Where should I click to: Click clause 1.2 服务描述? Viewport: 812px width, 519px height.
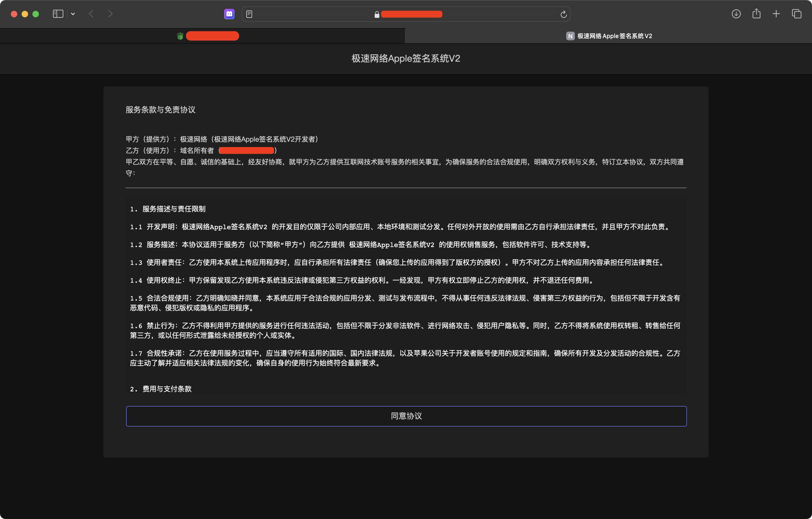(361, 245)
